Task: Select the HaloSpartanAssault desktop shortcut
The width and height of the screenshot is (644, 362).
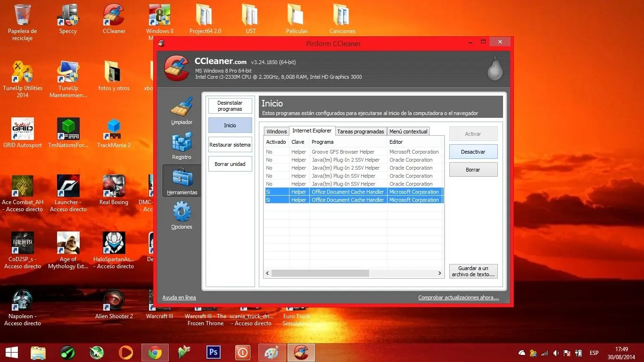Action: pos(114,250)
